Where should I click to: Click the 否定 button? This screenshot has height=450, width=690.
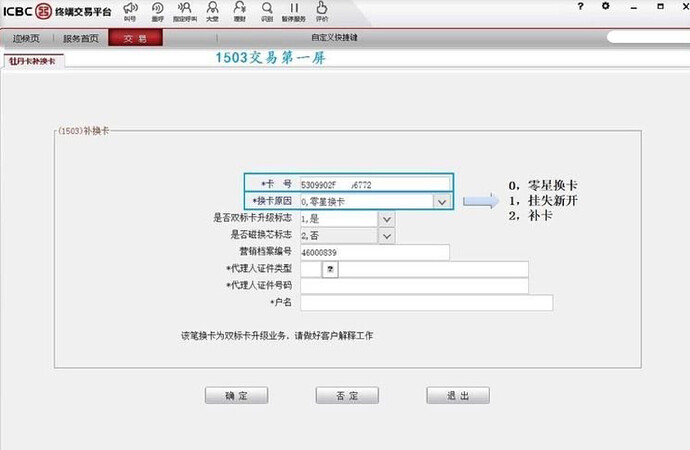pos(347,395)
